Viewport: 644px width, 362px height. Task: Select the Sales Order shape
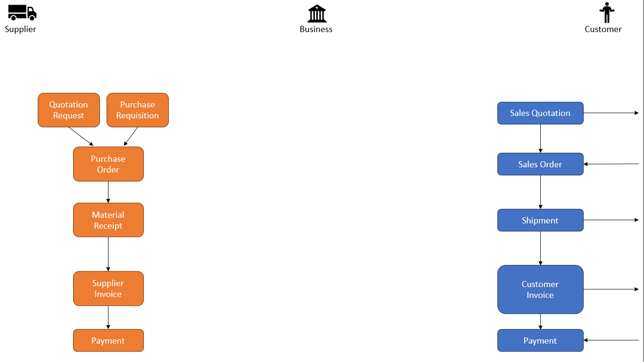click(540, 164)
